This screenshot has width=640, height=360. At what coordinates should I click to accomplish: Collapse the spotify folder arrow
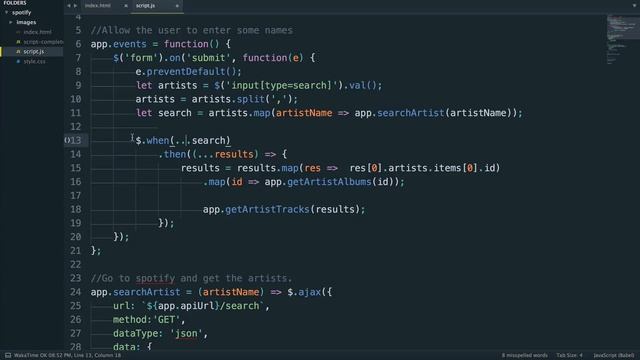click(x=7, y=13)
